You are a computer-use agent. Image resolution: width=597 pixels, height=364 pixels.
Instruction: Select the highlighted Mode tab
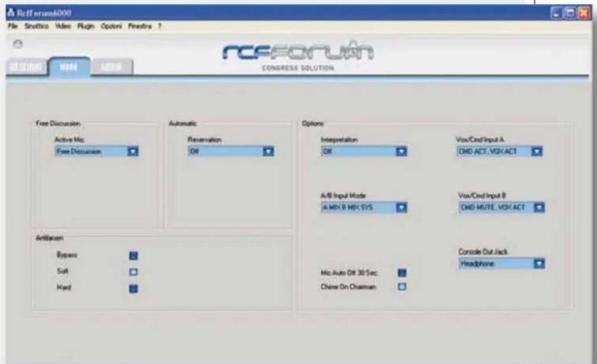[69, 67]
